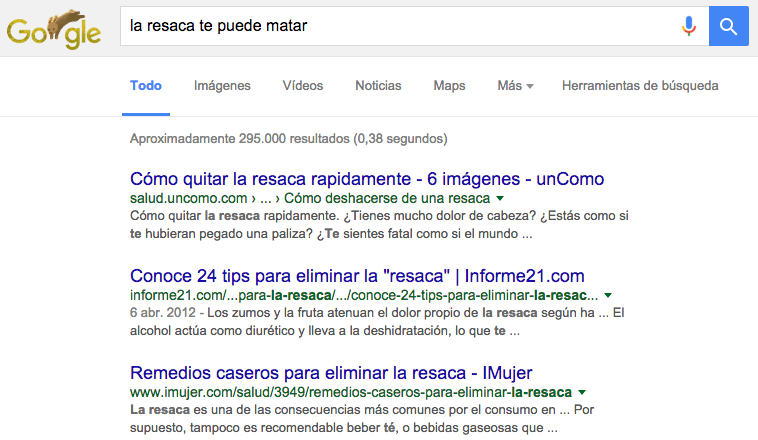Screen dimensions: 758x440
Task: Click the informe21.com green URL text
Action: pos(364,295)
